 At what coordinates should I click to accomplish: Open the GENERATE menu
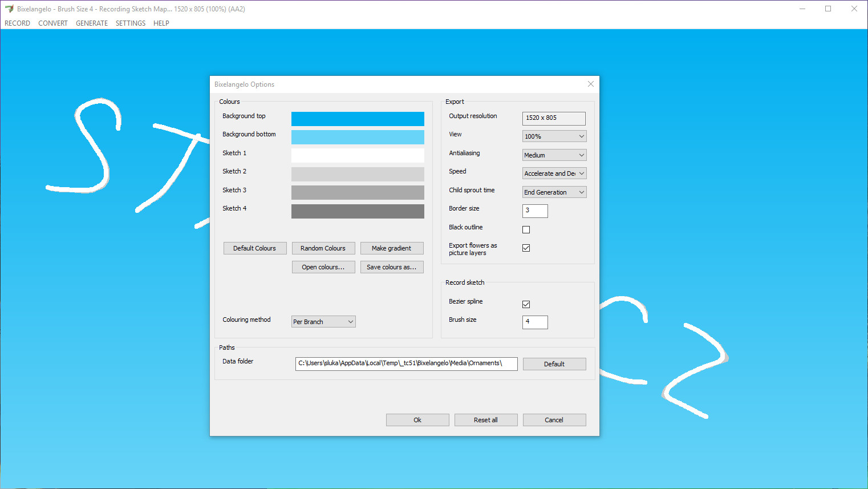click(92, 23)
